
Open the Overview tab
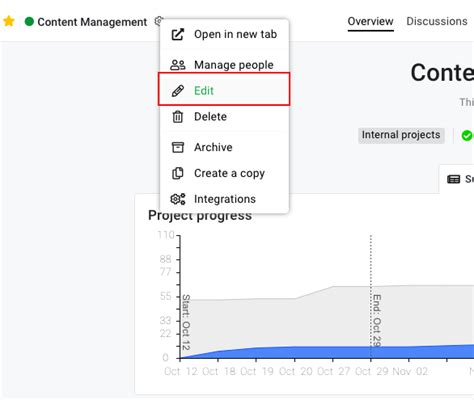tap(370, 21)
